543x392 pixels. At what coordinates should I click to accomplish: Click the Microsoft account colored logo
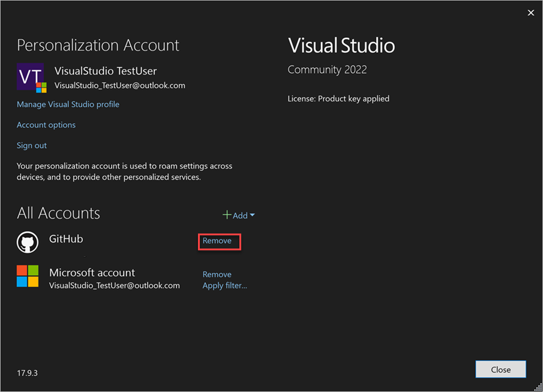tap(28, 276)
